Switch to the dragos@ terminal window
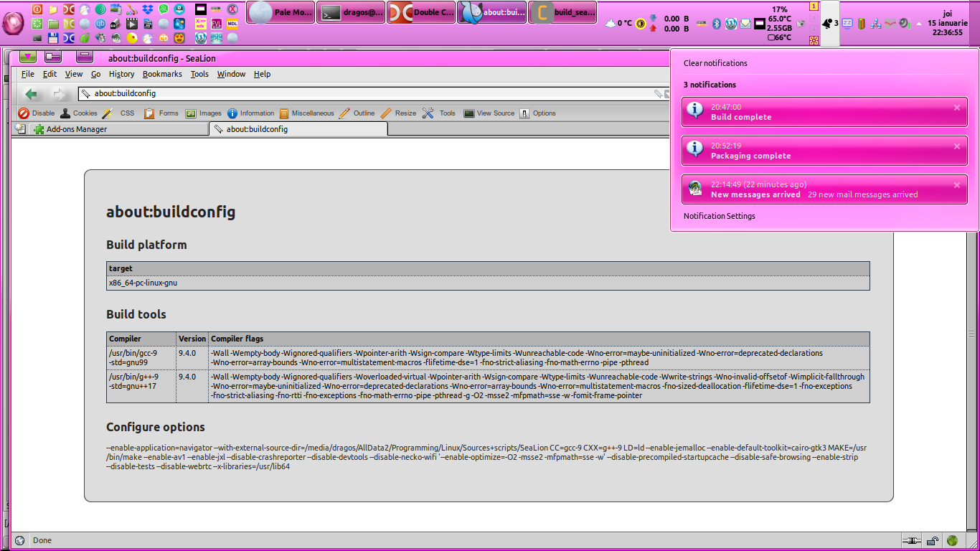Viewport: 980px width, 551px height. [350, 12]
